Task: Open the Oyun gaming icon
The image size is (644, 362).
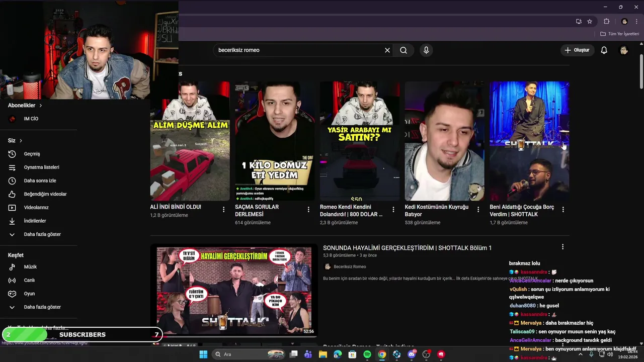Action: (x=12, y=294)
